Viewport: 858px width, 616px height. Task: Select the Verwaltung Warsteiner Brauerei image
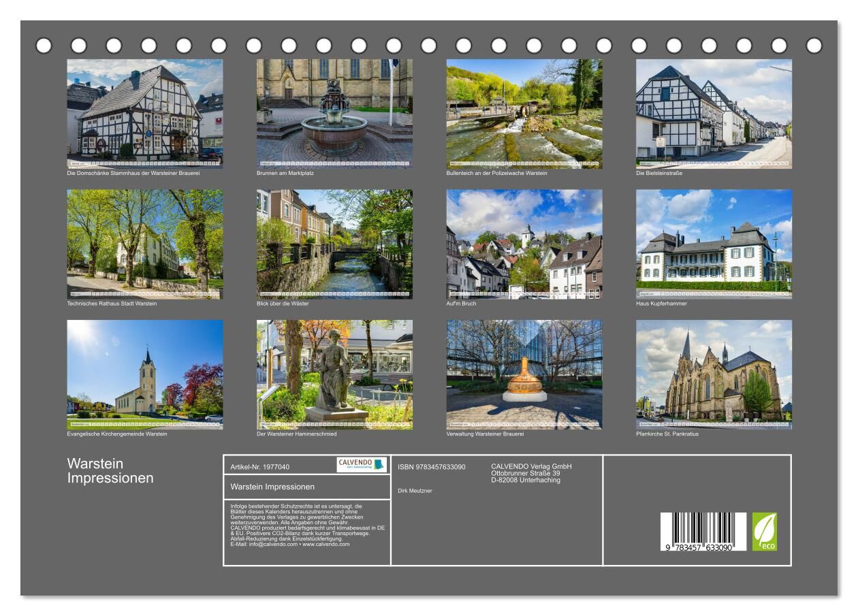[524, 374]
